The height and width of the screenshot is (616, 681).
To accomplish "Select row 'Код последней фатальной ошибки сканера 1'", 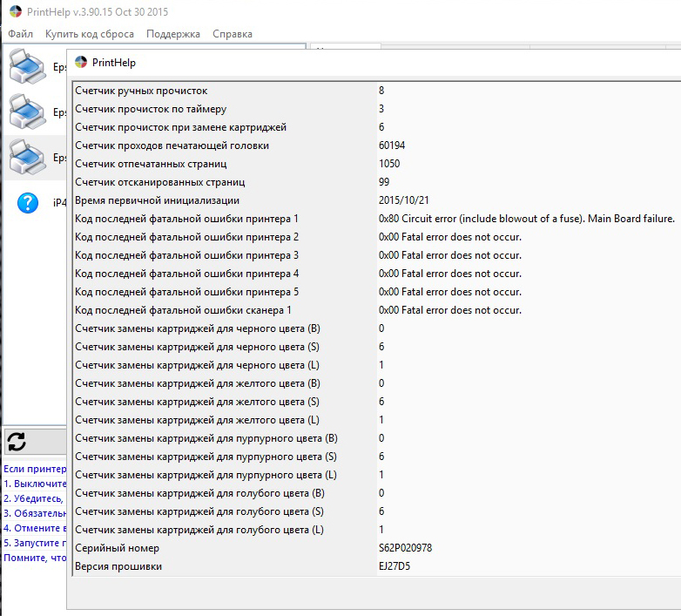I will (376, 309).
